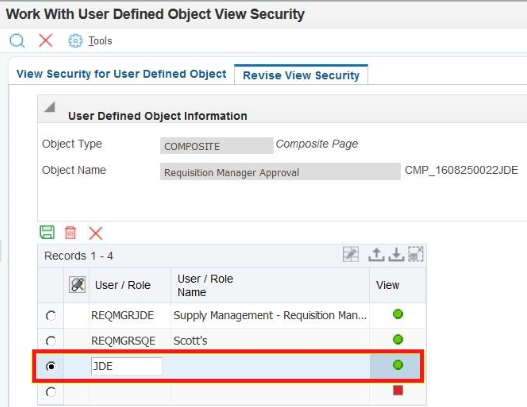Click the attachment paperclip column icon

(77, 285)
